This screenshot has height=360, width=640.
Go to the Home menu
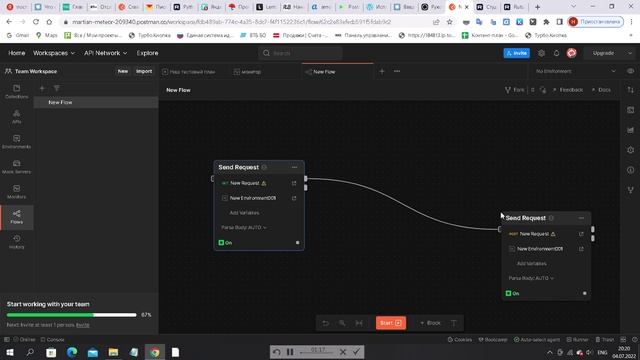(x=16, y=53)
